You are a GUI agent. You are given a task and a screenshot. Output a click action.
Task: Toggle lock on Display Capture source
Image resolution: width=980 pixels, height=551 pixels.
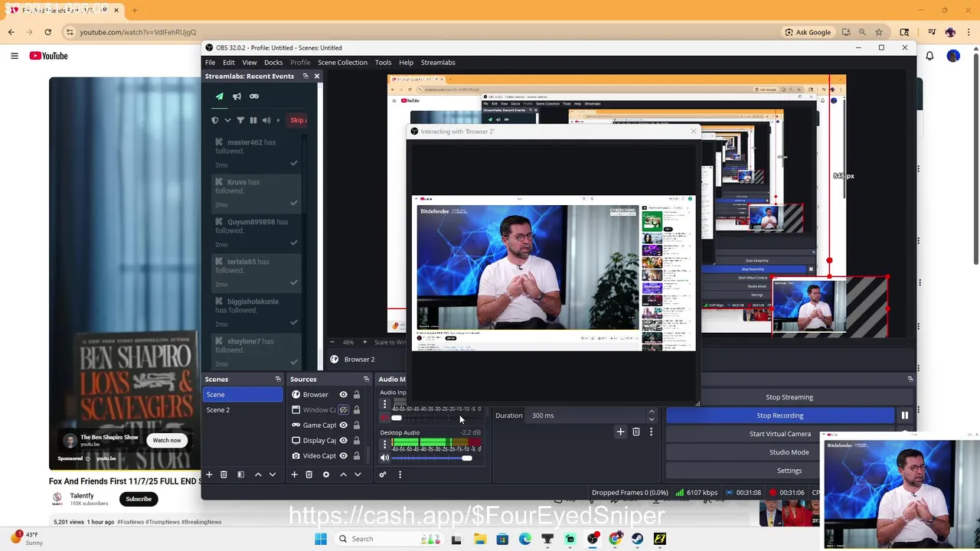click(357, 441)
